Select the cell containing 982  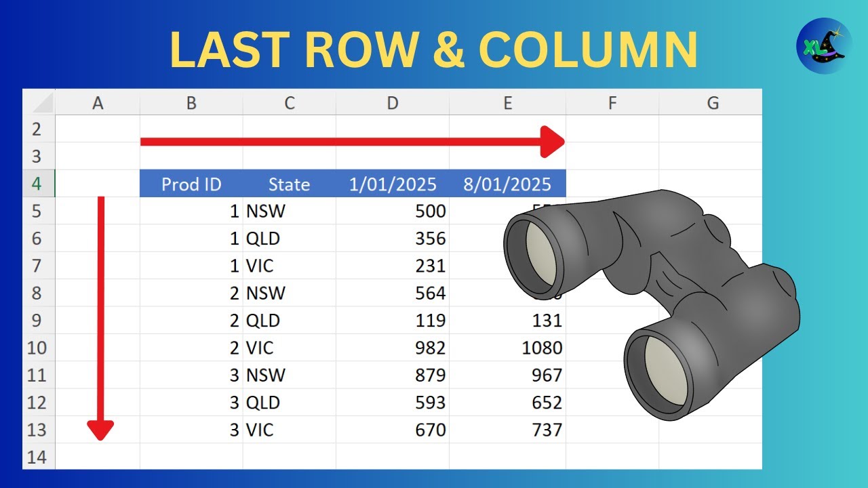(x=393, y=348)
